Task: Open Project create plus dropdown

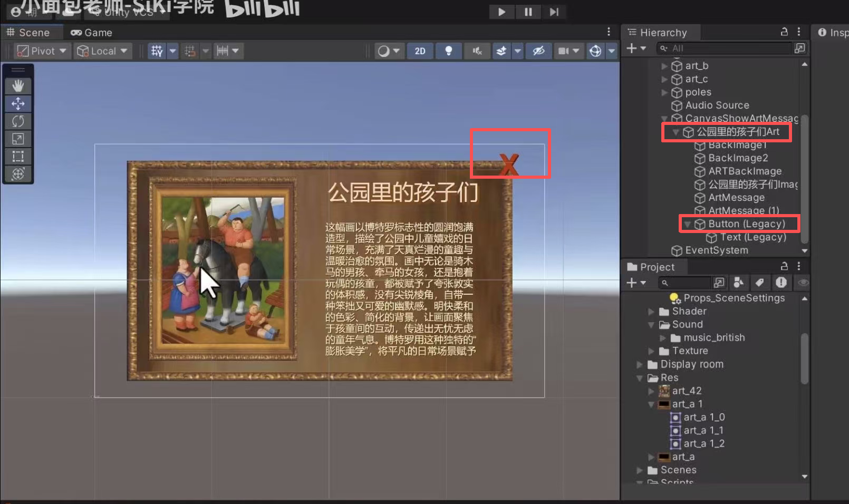Action: coord(636,283)
